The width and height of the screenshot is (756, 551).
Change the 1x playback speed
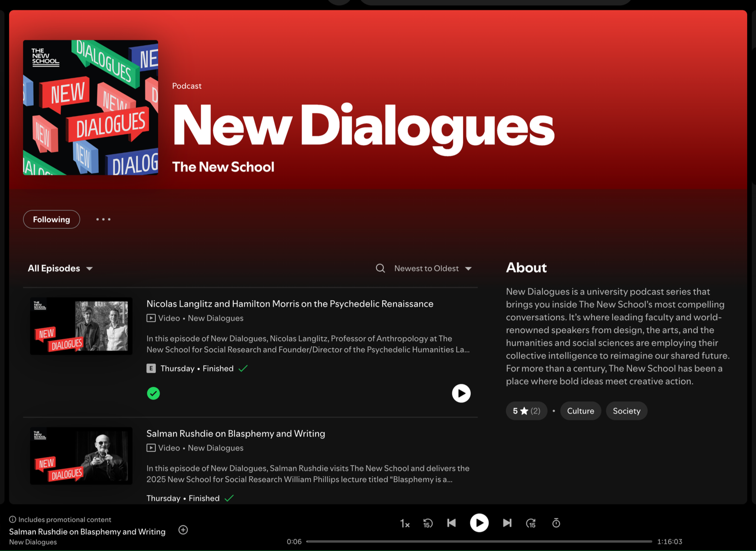405,524
